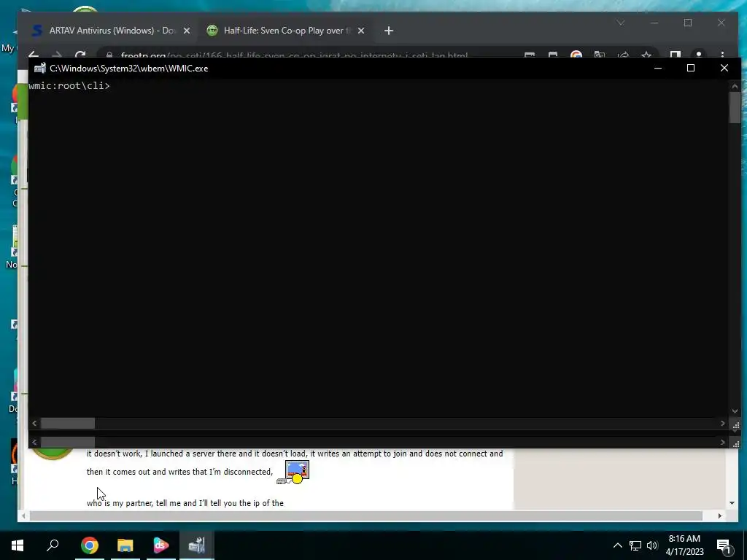Click the Chrome page horizontal scrollbar
Image resolution: width=747 pixels, height=560 pixels.
point(366,516)
